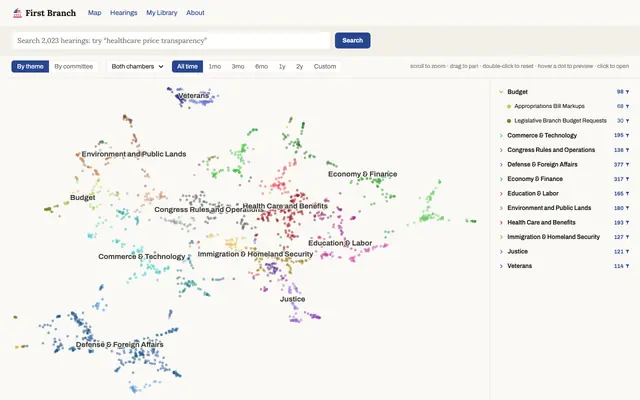Filter by Congress Rules and Operations funnel
The height and width of the screenshot is (400, 640).
tap(627, 150)
